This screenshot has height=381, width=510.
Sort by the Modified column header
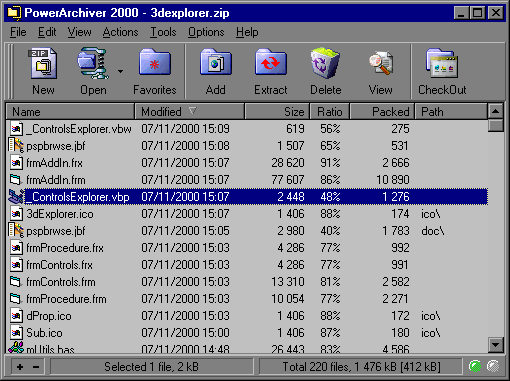[190, 112]
